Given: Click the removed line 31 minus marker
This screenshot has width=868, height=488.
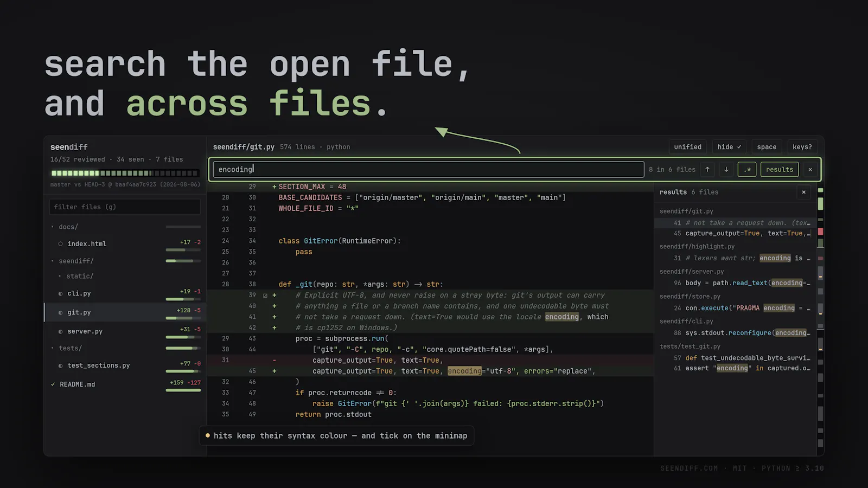Looking at the screenshot, I should click(x=275, y=361).
